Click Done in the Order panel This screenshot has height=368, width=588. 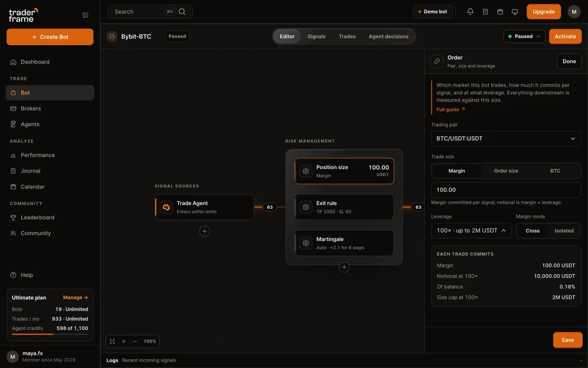(x=569, y=62)
